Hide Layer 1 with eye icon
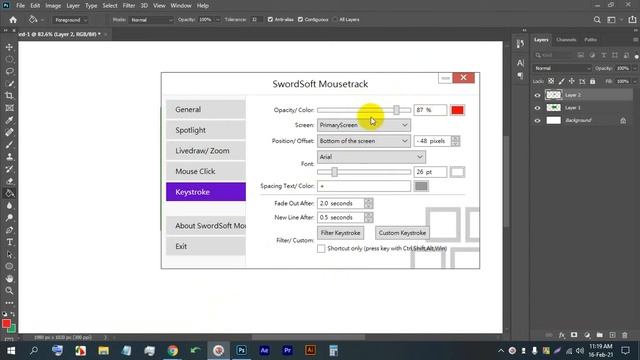The width and height of the screenshot is (640, 360). 537,108
